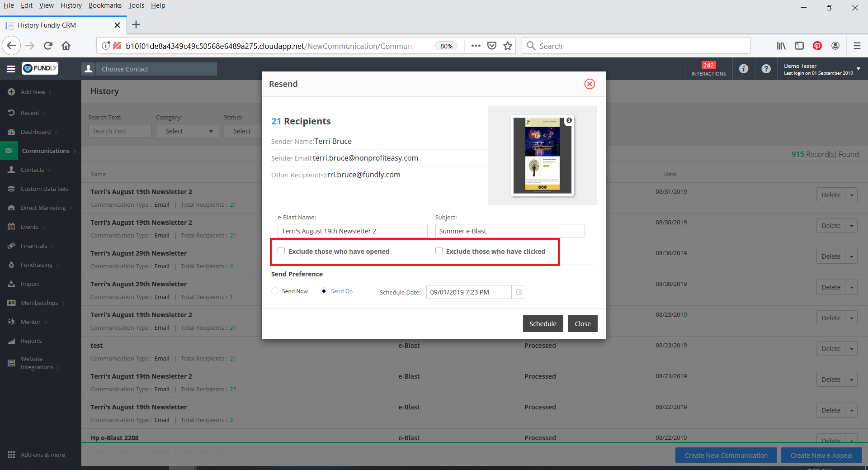868x470 pixels.
Task: Close the Resend dialog with the red X
Action: click(590, 84)
